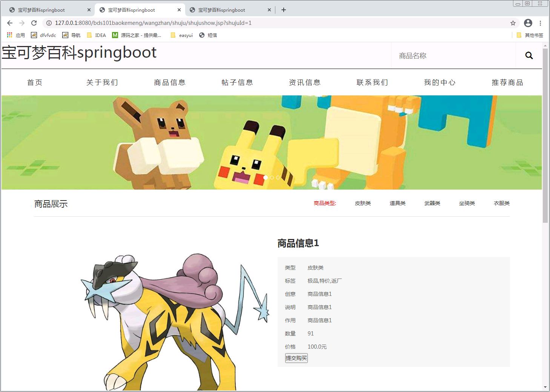The image size is (550, 392).
Task: Click the scrollbar up arrow
Action: pos(545,45)
